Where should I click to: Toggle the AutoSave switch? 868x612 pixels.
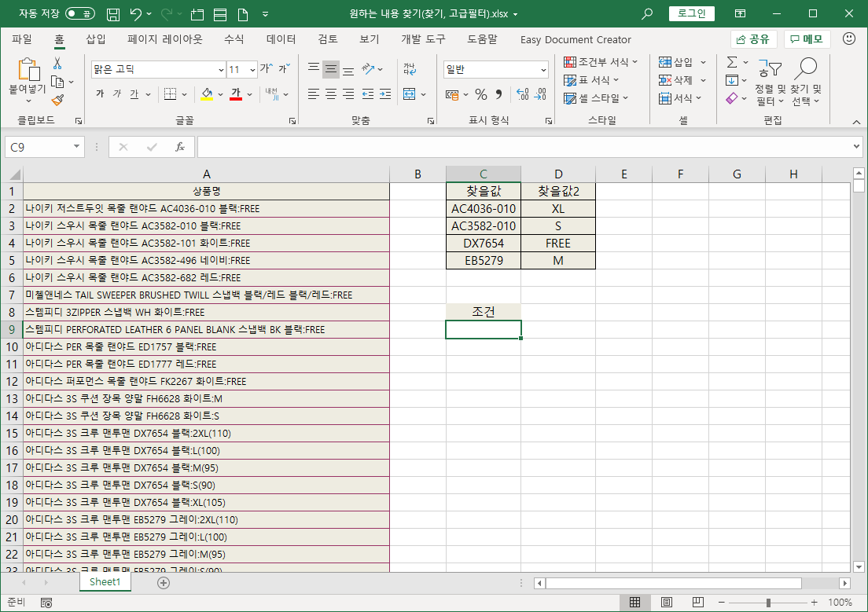80,14
